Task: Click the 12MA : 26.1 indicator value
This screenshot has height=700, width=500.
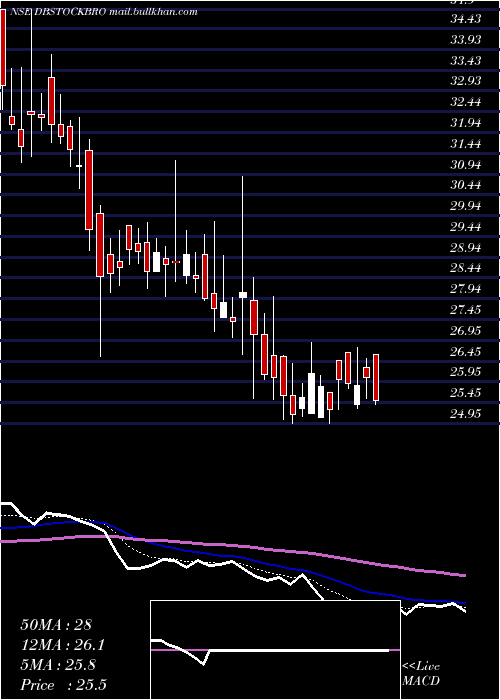Action: 62,645
